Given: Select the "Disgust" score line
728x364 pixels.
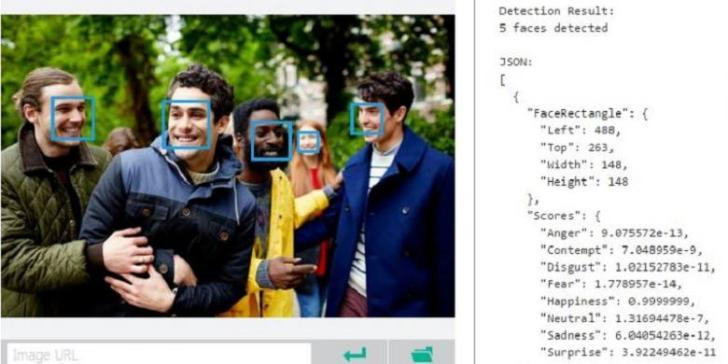Looking at the screenshot, I should (x=627, y=267).
